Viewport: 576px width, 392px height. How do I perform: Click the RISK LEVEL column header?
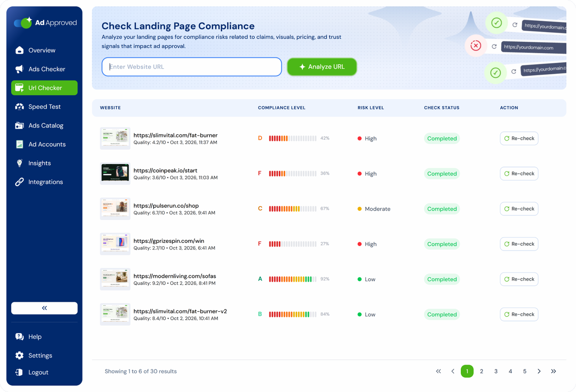point(371,108)
